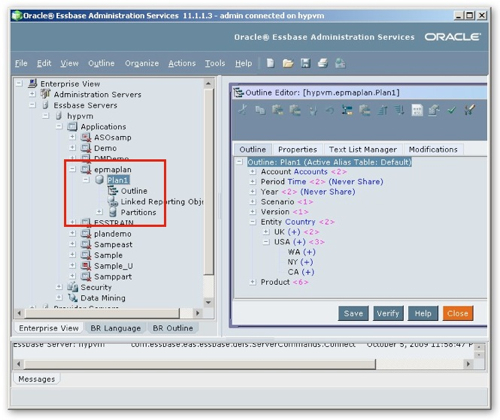Click the Print icon in main toolbar

coord(323,63)
